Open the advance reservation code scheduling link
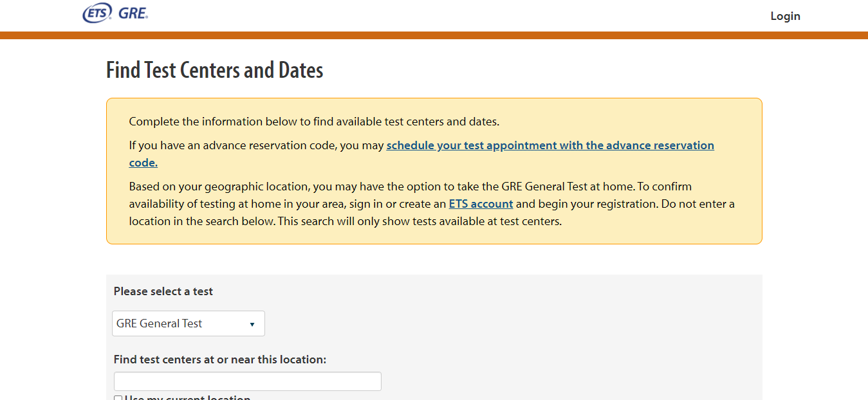 click(x=549, y=145)
